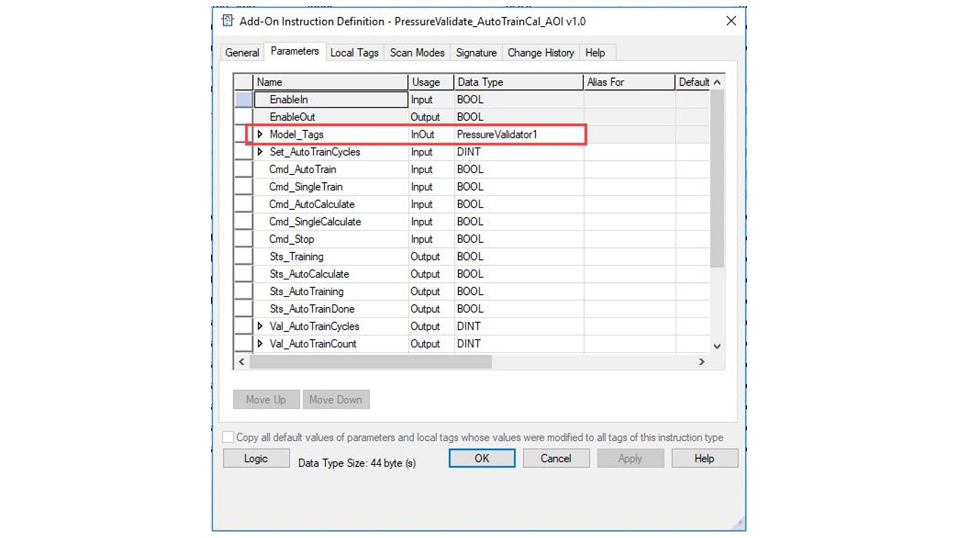This screenshot has height=538, width=980.
Task: Expand the Val_AutoTrainCycles parameter
Action: pos(260,326)
